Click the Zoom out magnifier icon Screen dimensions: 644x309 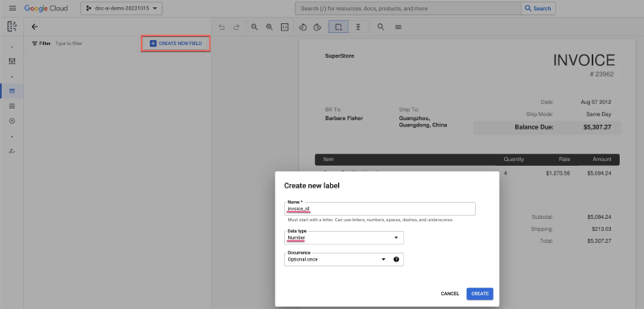pos(254,27)
